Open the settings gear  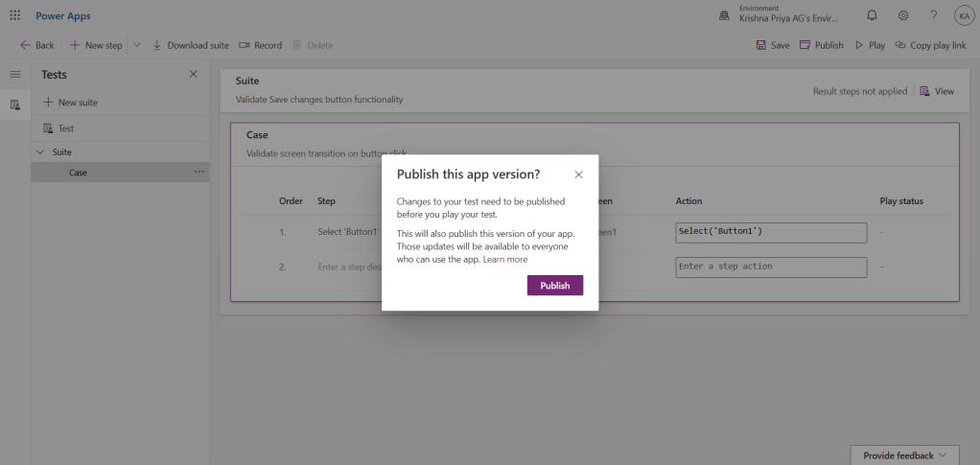pos(902,15)
